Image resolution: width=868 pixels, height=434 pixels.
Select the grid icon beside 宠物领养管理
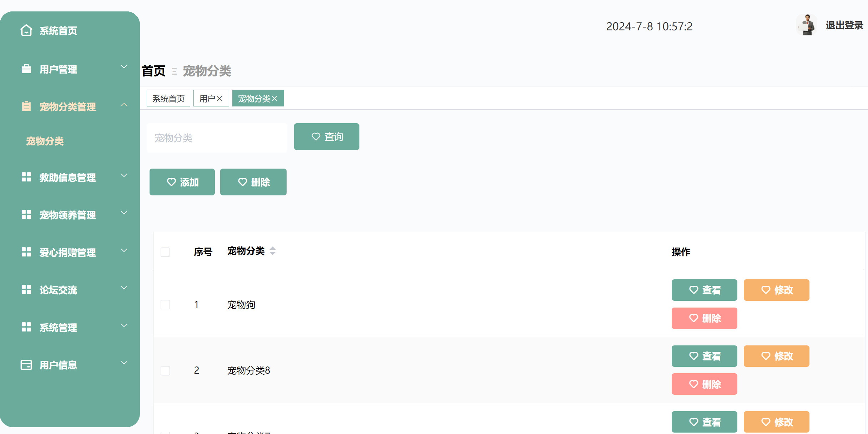[26, 214]
